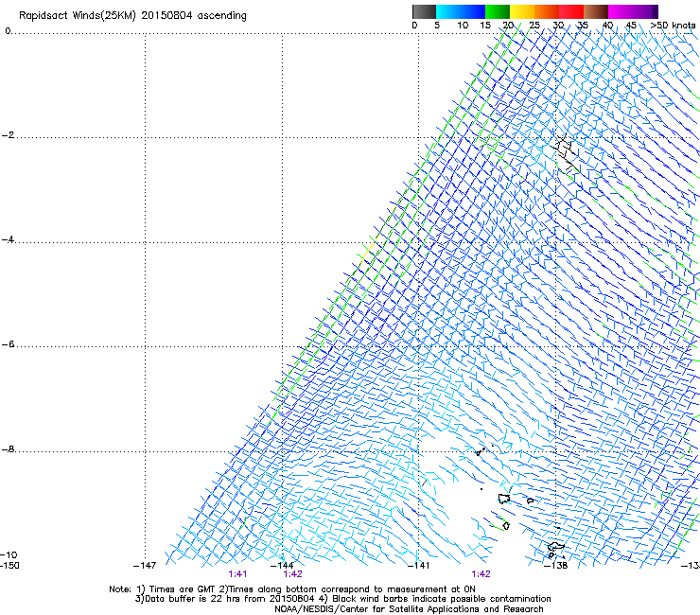Click the title 'Rapidsact Winds(25KM) 20150804 ascending'
This screenshot has height=615, width=700.
point(132,16)
